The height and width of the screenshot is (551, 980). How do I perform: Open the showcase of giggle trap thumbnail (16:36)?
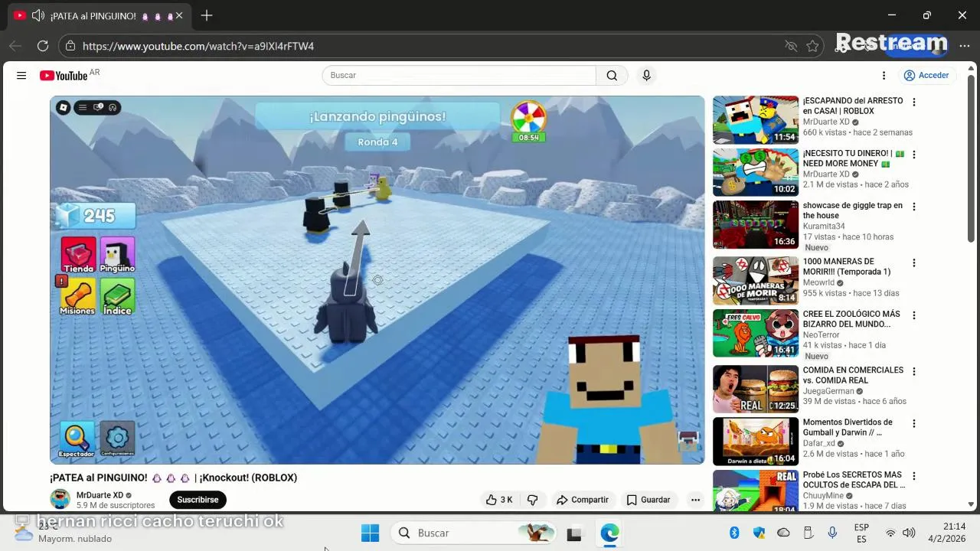(756, 224)
